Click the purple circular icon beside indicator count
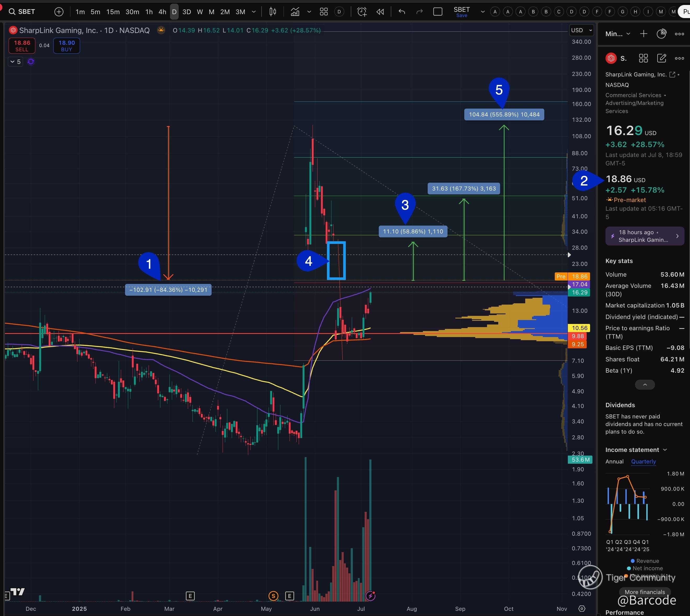Viewport: 690px width, 616px height. point(31,61)
